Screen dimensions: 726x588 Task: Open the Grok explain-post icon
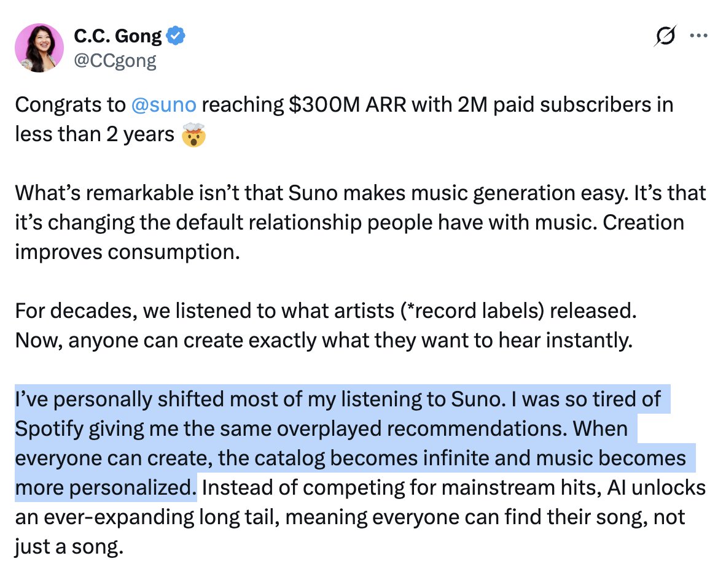click(x=666, y=37)
